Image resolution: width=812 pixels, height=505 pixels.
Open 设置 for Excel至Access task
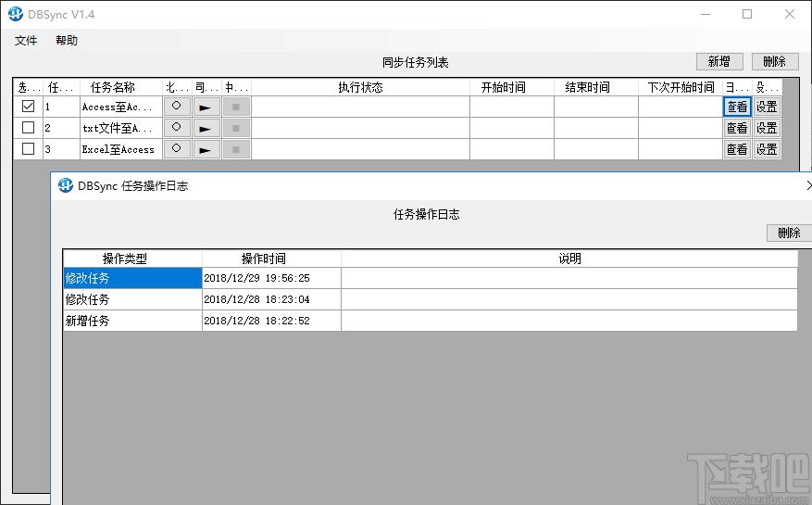[767, 149]
